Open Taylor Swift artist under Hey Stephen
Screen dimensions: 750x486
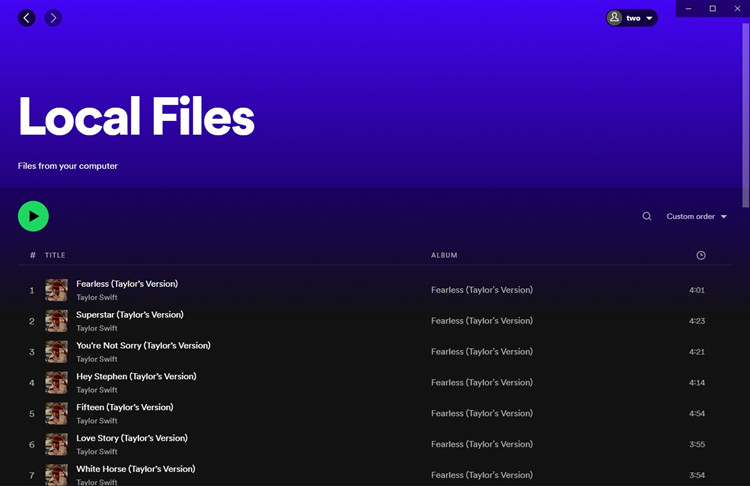(x=97, y=390)
